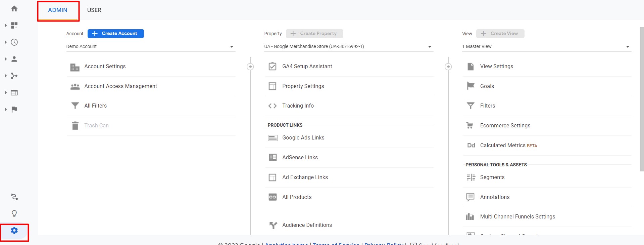Open Conversions flag icon in sidebar
Image resolution: width=644 pixels, height=245 pixels.
click(x=14, y=110)
